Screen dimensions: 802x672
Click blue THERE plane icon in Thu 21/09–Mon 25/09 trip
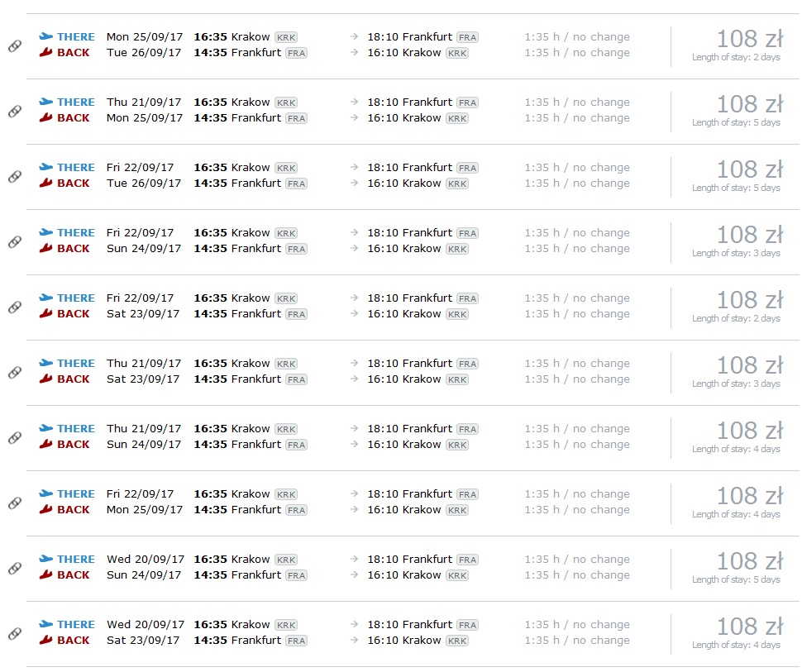[46, 102]
